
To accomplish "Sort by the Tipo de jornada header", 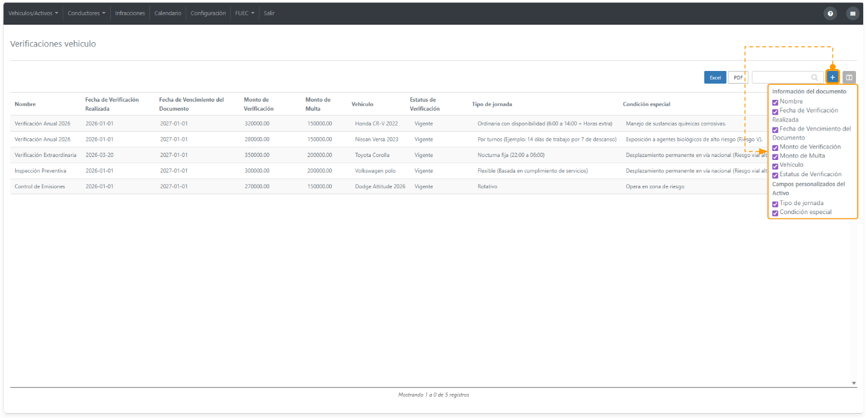I will point(492,104).
